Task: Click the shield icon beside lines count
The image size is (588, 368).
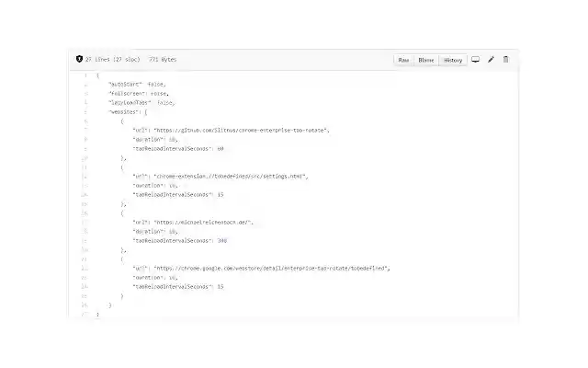Action: pos(79,59)
